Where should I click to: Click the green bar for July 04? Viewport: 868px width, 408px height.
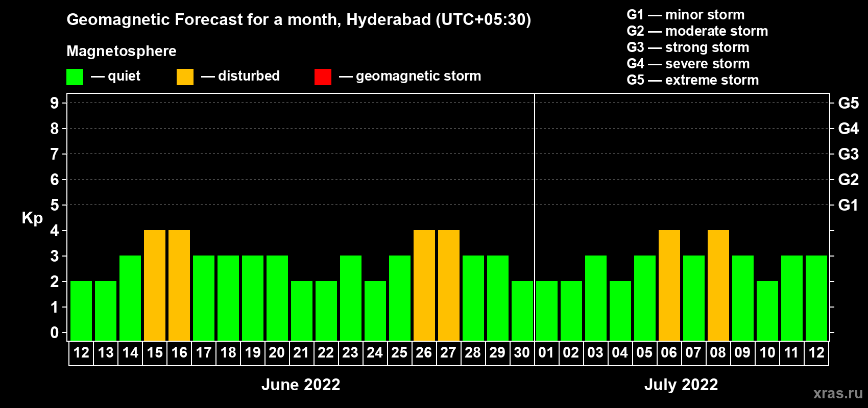coord(620,311)
